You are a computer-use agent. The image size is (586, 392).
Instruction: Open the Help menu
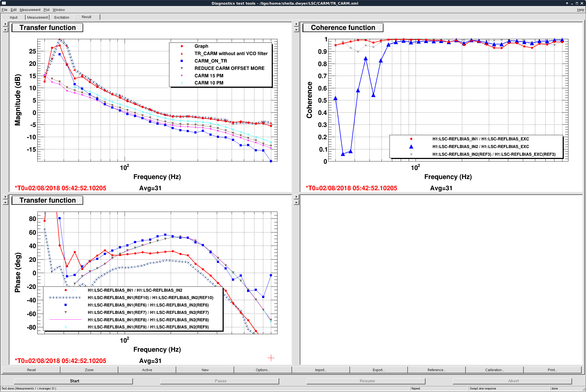(x=581, y=10)
